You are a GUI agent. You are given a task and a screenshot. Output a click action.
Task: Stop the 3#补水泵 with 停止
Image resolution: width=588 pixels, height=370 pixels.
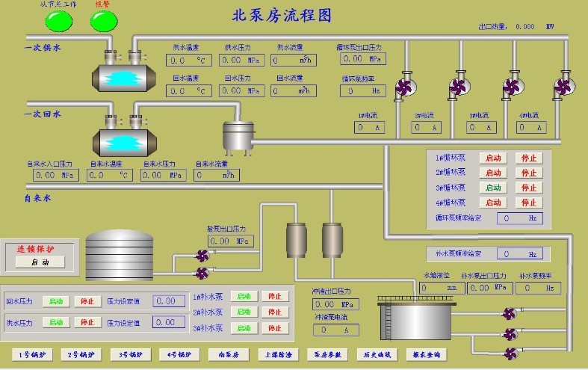[275, 328]
